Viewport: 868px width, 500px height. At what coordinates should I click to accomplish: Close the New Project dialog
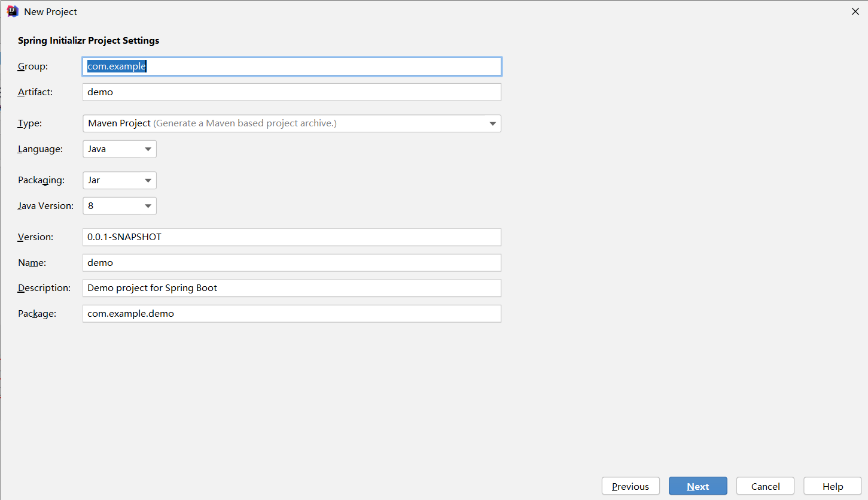[855, 11]
